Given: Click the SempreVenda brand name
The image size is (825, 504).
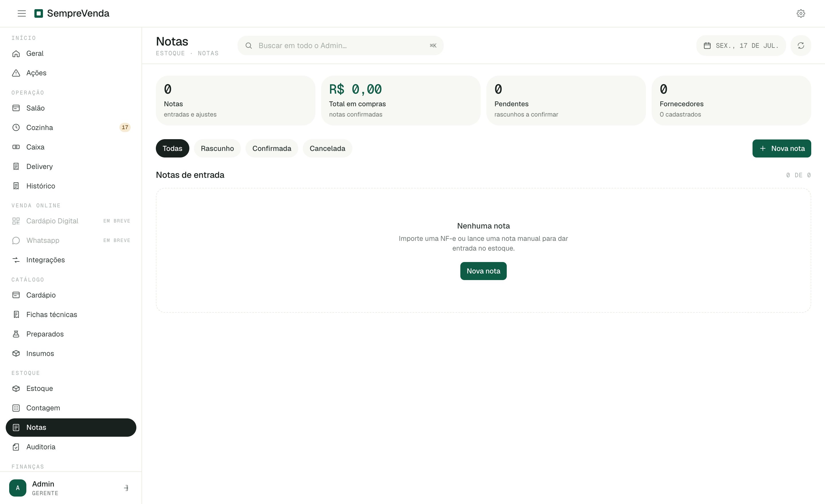Looking at the screenshot, I should pyautogui.click(x=78, y=13).
